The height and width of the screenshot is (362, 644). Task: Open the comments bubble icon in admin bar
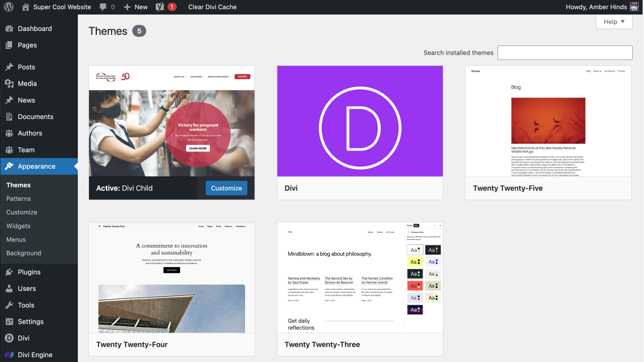click(103, 7)
